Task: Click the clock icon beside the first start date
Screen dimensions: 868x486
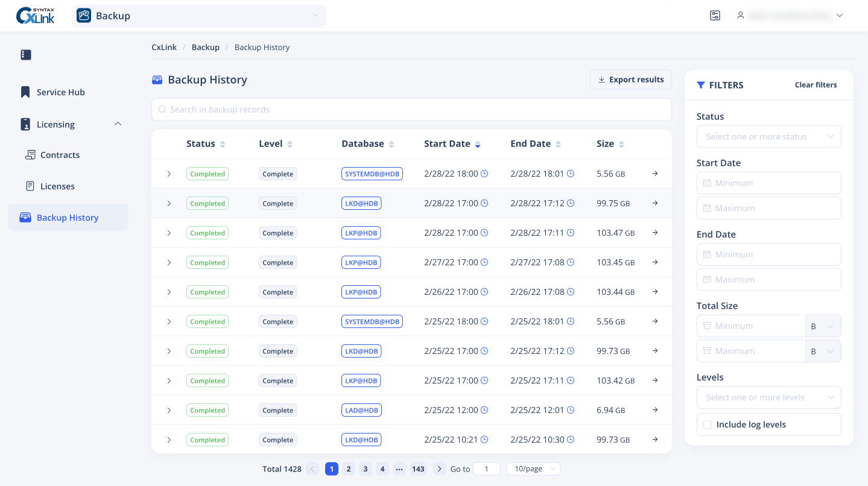Action: [484, 174]
